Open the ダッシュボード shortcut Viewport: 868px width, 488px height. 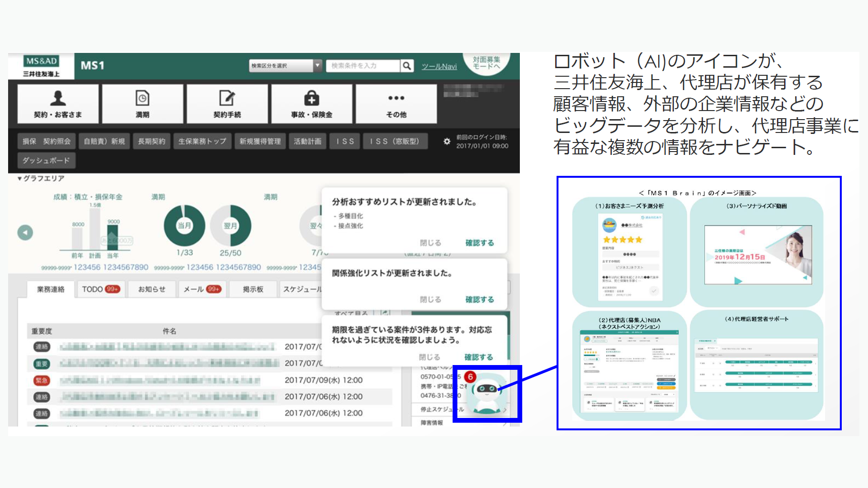[46, 161]
